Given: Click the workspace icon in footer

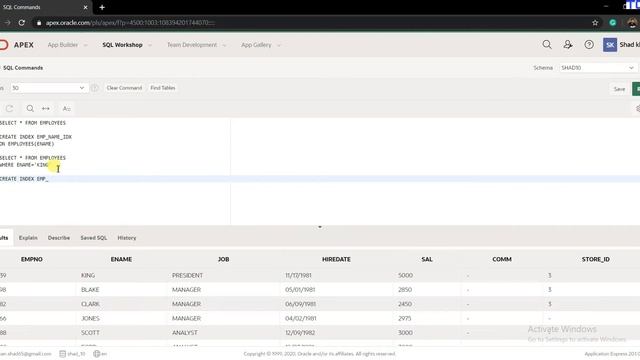Looking at the screenshot, I should pyautogui.click(x=62, y=354).
